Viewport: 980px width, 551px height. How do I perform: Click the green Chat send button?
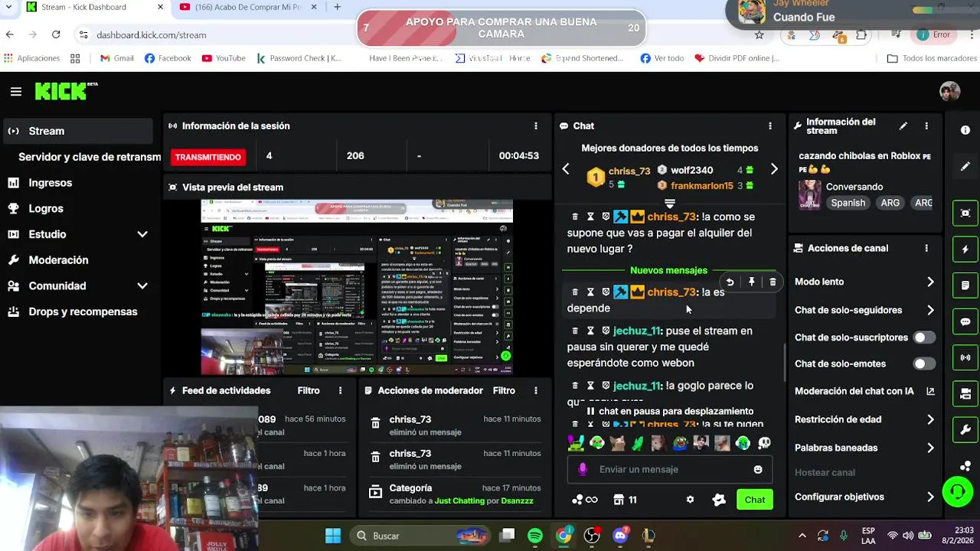[755, 500]
